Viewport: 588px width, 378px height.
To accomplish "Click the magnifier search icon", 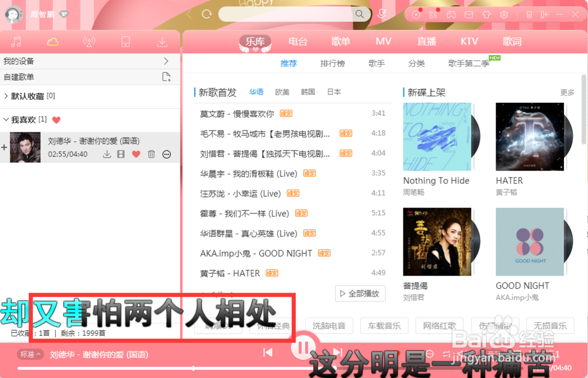I will (359, 14).
